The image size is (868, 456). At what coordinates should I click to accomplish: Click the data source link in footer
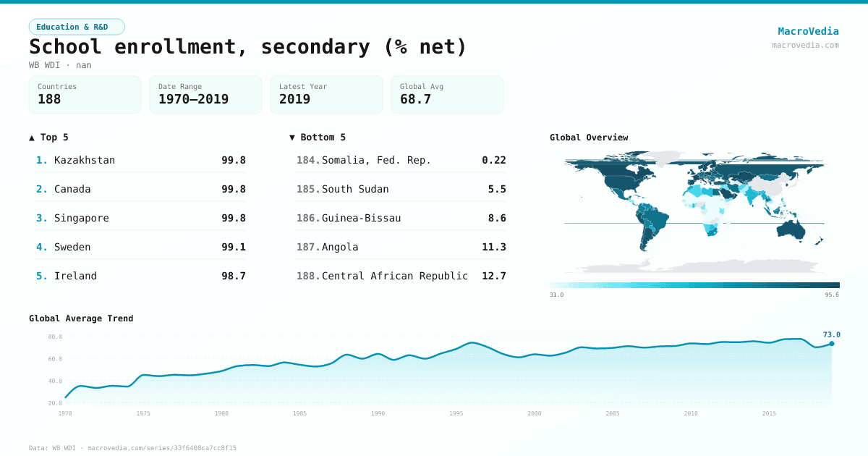pos(133,448)
